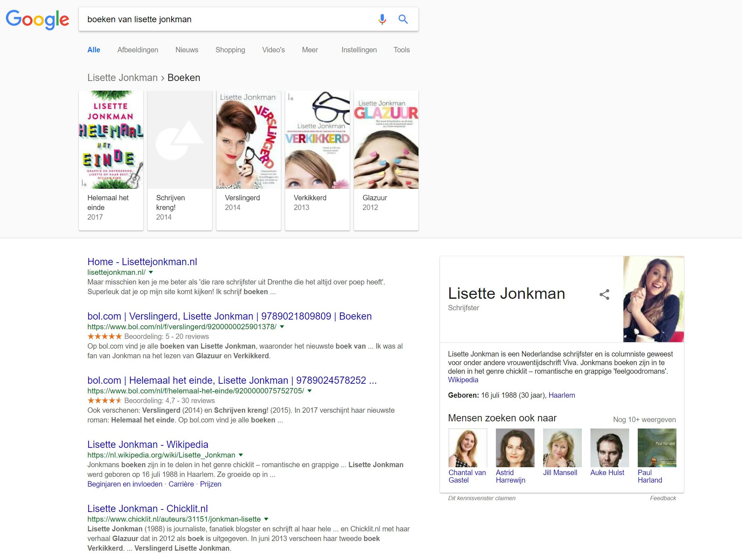Click the Tools option

pyautogui.click(x=401, y=50)
